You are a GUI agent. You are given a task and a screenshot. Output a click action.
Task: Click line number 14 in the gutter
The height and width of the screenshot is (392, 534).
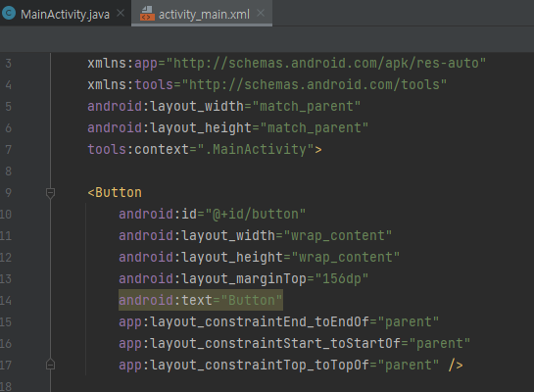pyautogui.click(x=6, y=301)
